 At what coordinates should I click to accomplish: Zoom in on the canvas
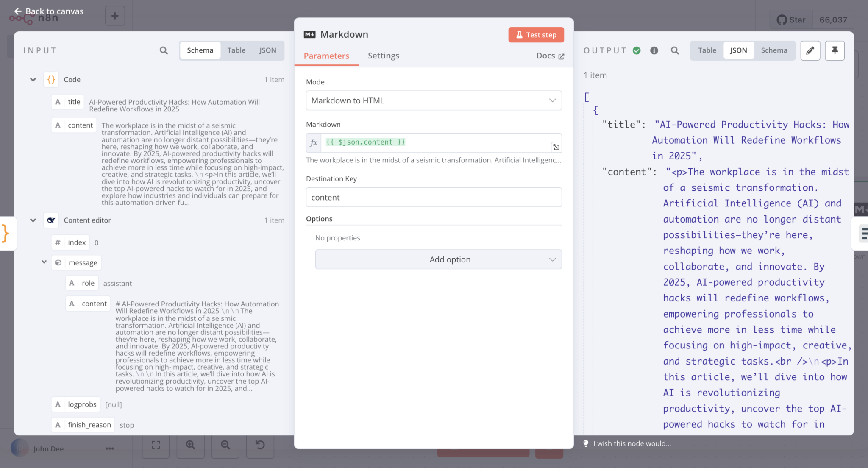[x=190, y=445]
